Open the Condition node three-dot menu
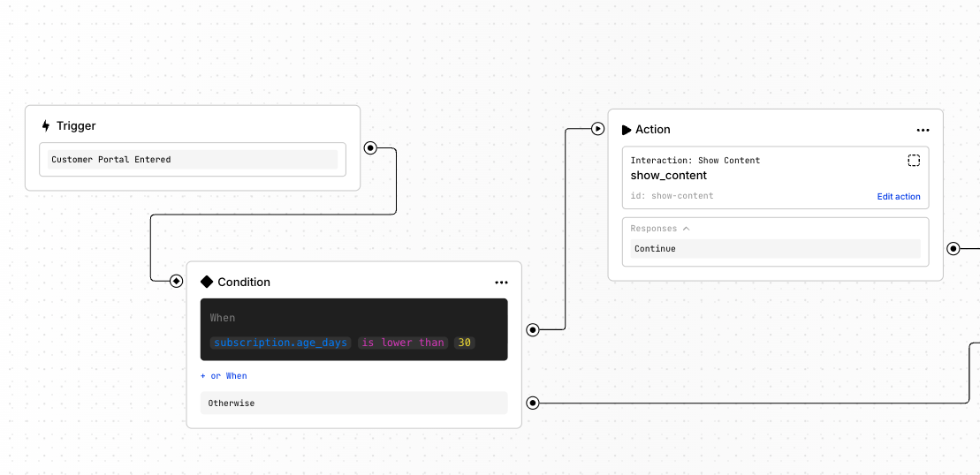980x475 pixels. 501,283
